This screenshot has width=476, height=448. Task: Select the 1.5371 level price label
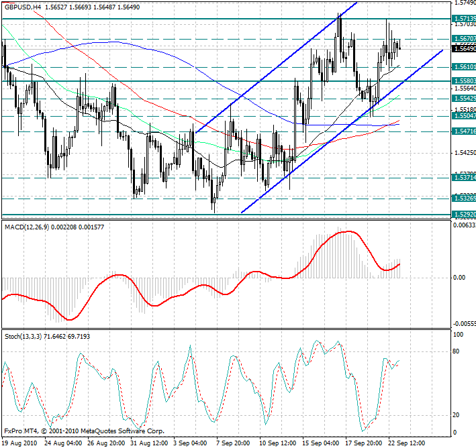[464, 178]
